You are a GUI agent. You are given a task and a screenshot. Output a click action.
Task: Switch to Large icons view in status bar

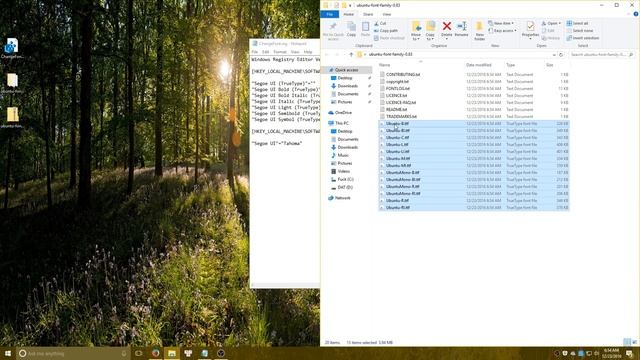(634, 342)
